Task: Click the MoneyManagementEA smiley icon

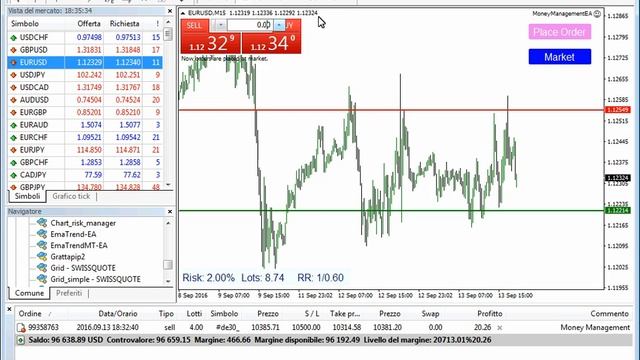Action: click(597, 13)
